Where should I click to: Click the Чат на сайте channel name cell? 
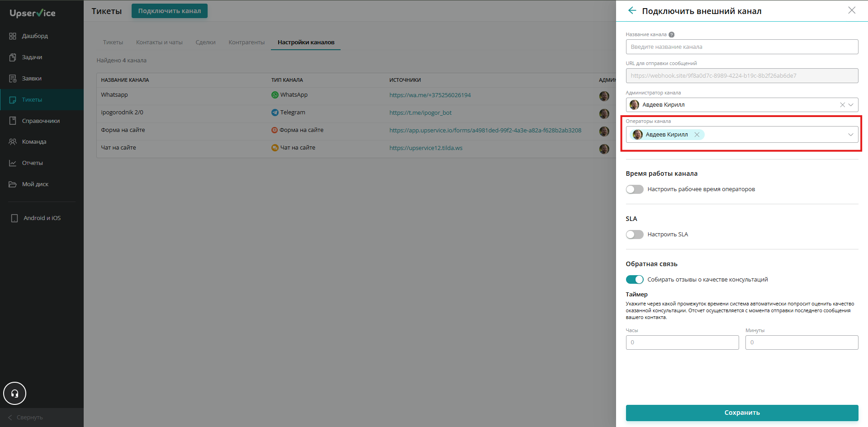[x=119, y=148]
